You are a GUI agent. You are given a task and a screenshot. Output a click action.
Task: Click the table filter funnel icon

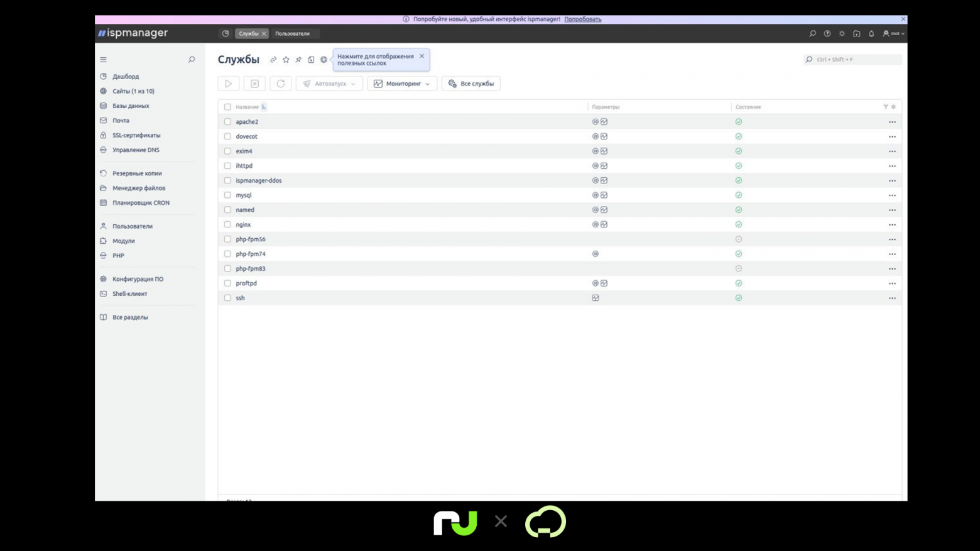pos(886,107)
